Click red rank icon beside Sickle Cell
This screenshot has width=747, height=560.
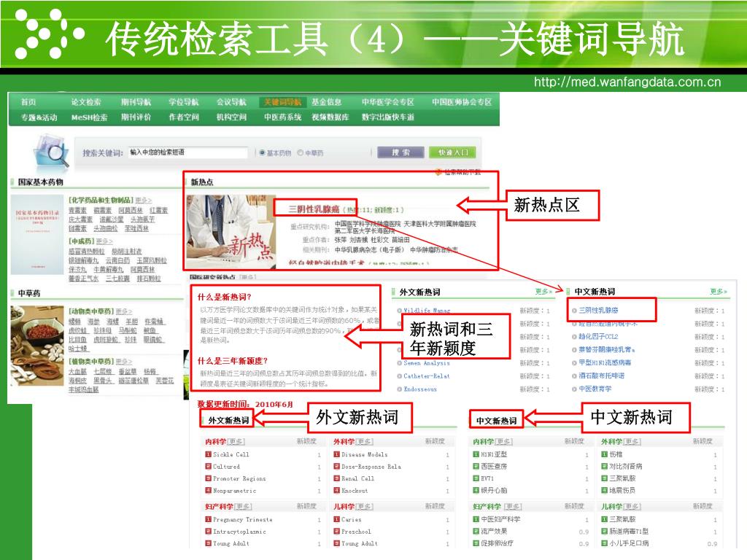tap(208, 454)
